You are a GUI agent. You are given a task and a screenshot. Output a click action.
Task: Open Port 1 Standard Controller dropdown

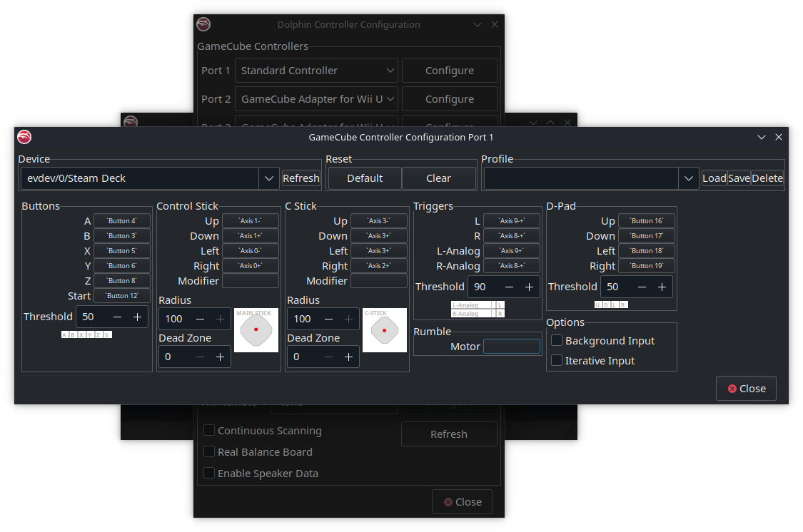(x=316, y=70)
